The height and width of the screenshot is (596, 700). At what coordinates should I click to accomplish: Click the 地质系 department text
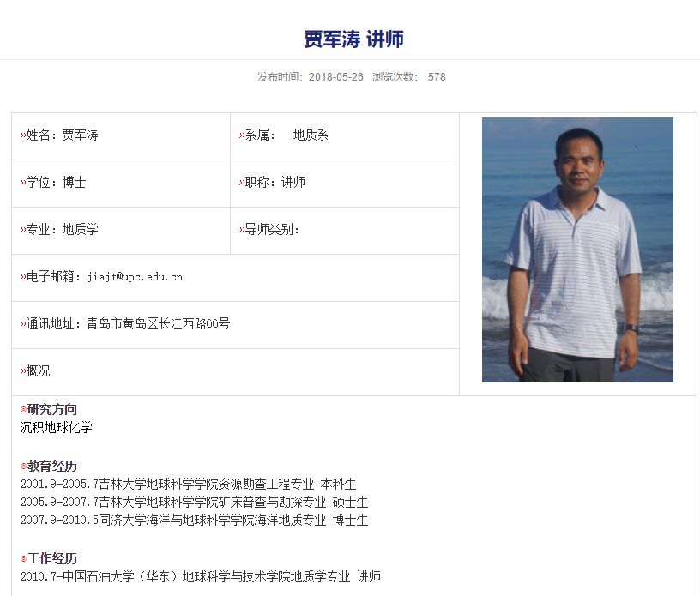click(x=311, y=135)
